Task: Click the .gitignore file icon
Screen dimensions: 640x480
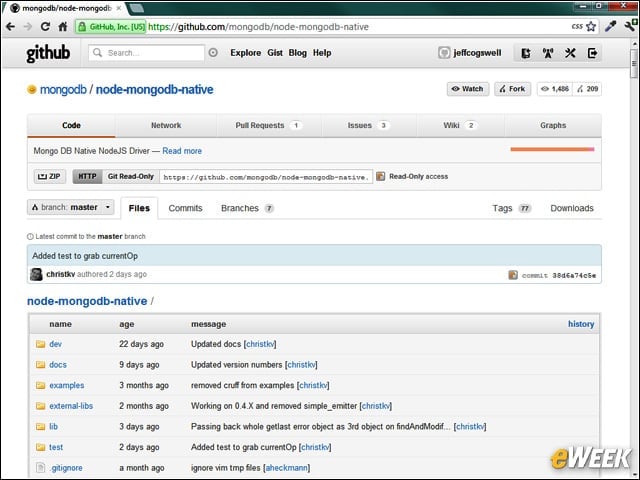Action: (x=40, y=468)
